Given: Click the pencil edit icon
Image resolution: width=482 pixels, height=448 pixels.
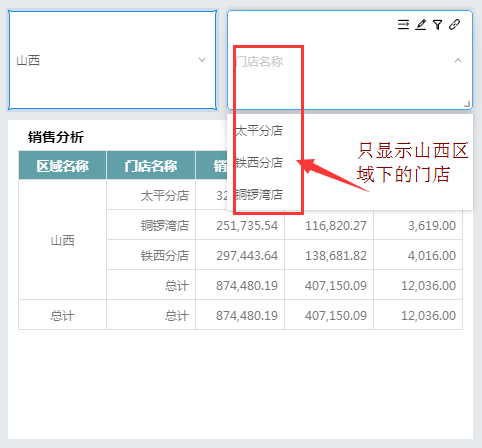Looking at the screenshot, I should (x=421, y=25).
